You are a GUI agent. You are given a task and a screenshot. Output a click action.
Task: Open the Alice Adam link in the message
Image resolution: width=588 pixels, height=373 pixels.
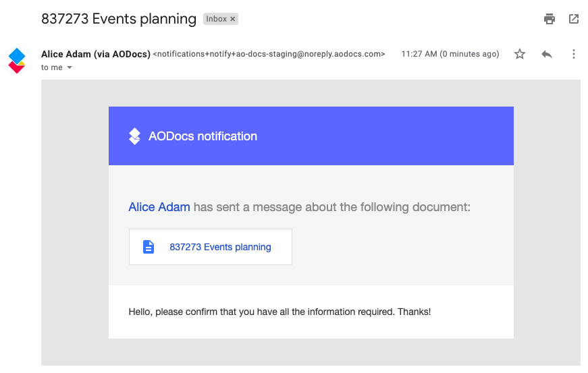(x=159, y=207)
